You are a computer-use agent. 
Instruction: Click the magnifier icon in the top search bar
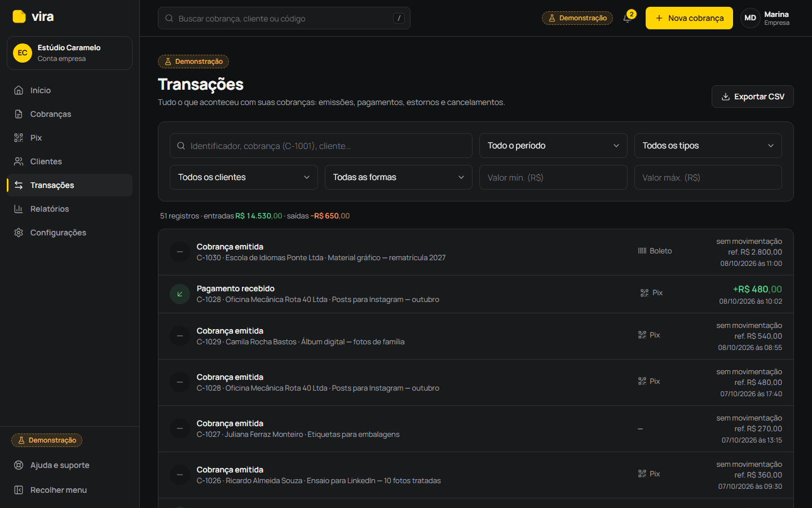(169, 19)
